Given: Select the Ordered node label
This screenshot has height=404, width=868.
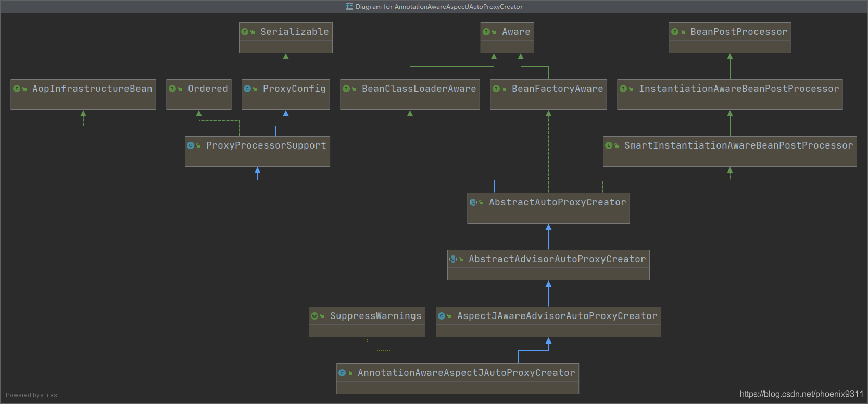Looking at the screenshot, I should [208, 89].
